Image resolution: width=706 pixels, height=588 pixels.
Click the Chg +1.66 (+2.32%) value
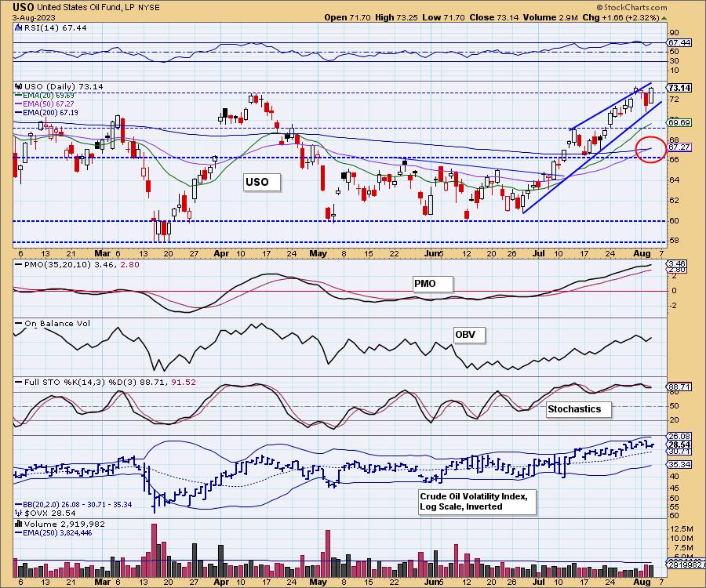(620, 17)
